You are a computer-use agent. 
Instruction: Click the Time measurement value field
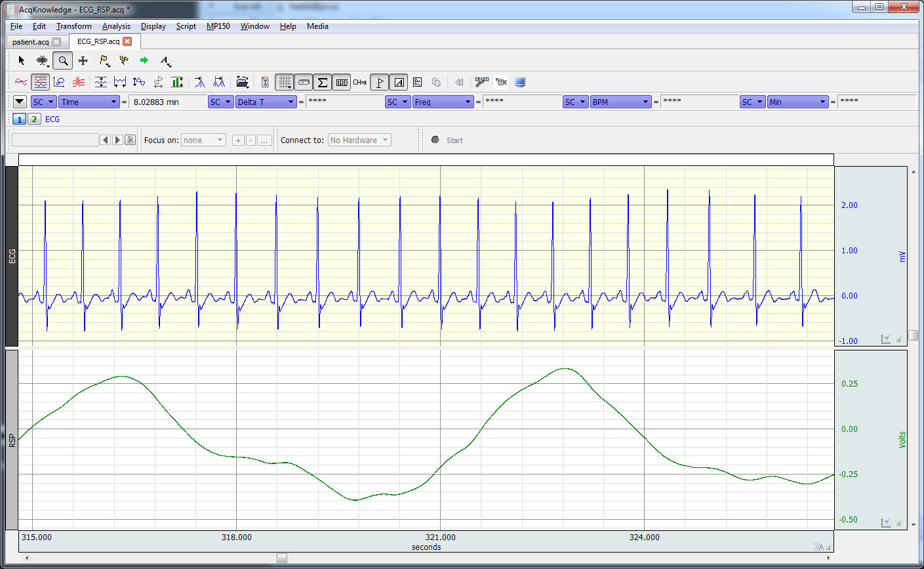click(168, 102)
